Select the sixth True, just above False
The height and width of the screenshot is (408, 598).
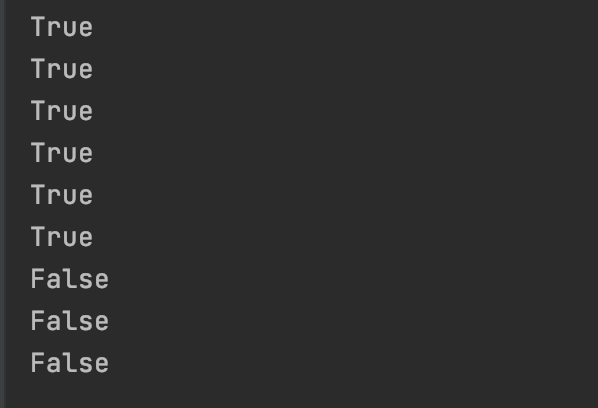coord(62,237)
